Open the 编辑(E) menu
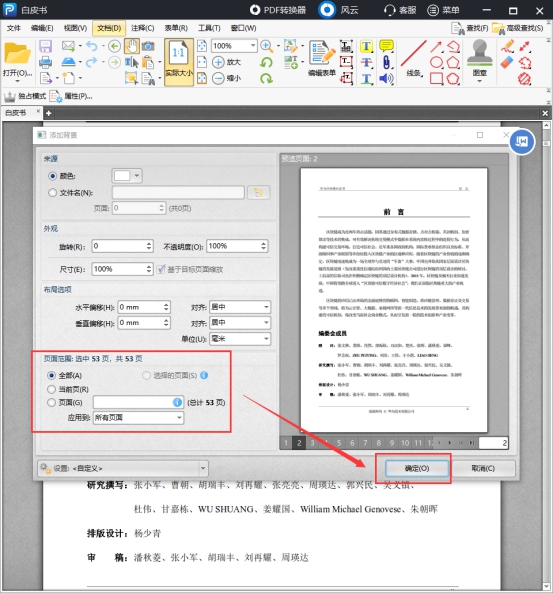 coord(42,28)
